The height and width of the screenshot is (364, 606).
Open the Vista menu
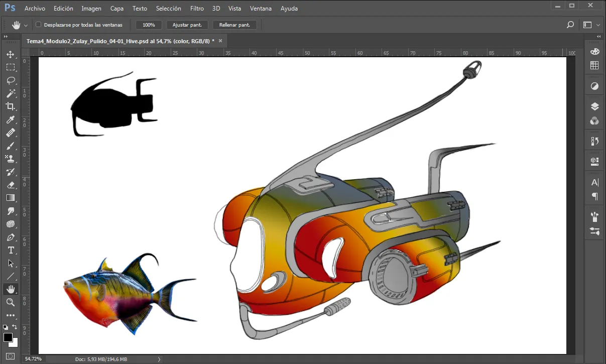[234, 9]
